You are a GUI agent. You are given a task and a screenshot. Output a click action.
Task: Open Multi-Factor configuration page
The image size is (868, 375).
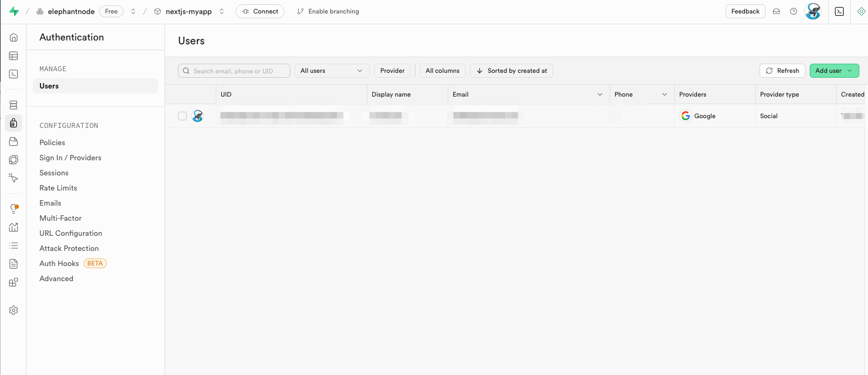tap(60, 218)
